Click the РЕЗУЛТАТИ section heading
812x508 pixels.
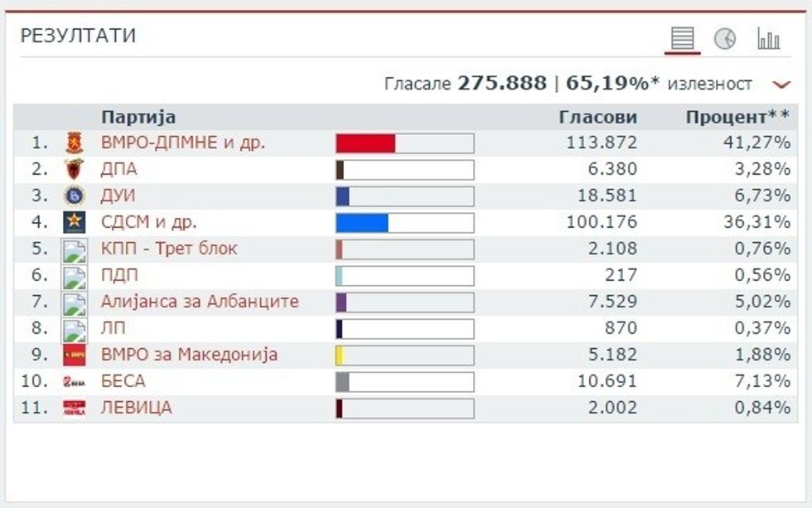[x=78, y=36]
